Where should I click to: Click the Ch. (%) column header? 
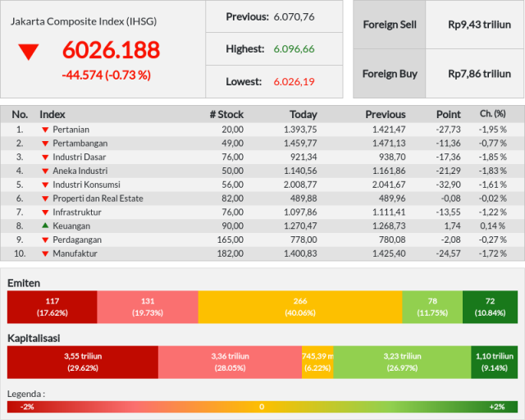[492, 114]
